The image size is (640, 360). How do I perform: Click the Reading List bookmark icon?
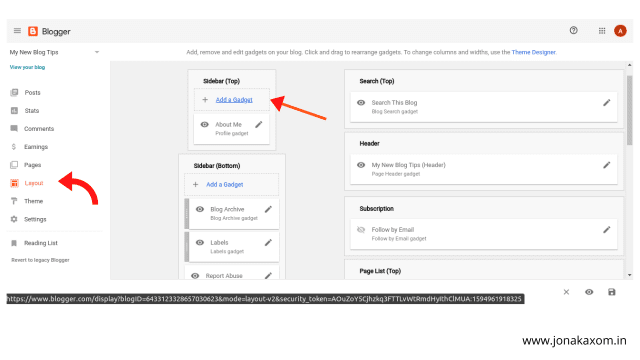point(14,243)
